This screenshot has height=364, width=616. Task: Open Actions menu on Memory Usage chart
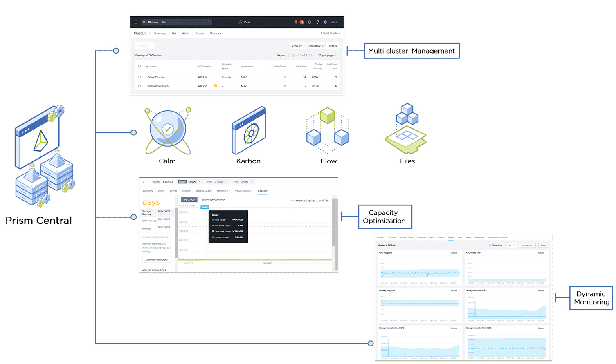pos(455,290)
